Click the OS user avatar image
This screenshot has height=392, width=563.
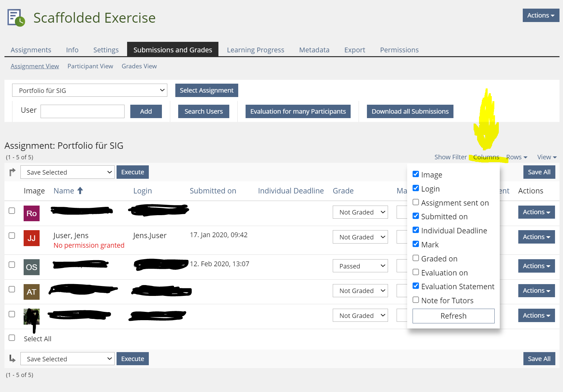click(x=32, y=267)
